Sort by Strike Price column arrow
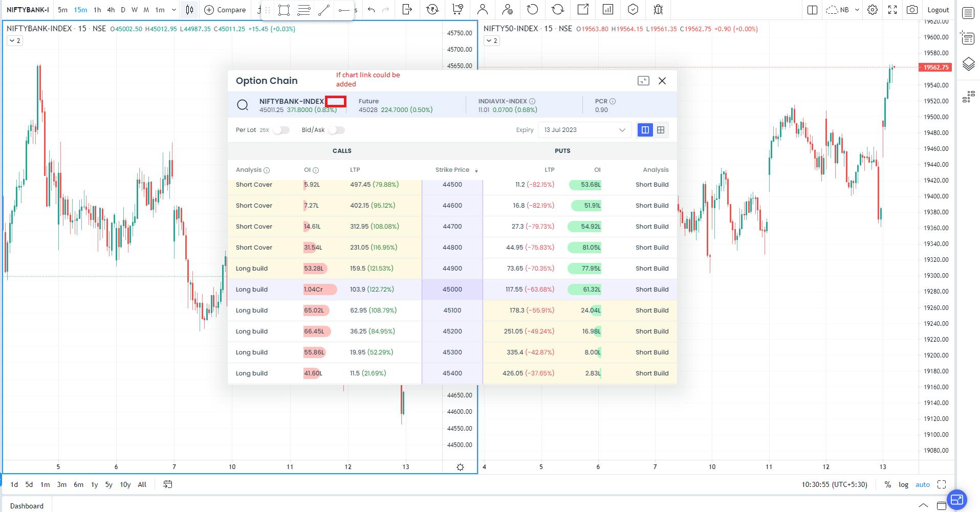Image resolution: width=980 pixels, height=512 pixels. pos(476,170)
